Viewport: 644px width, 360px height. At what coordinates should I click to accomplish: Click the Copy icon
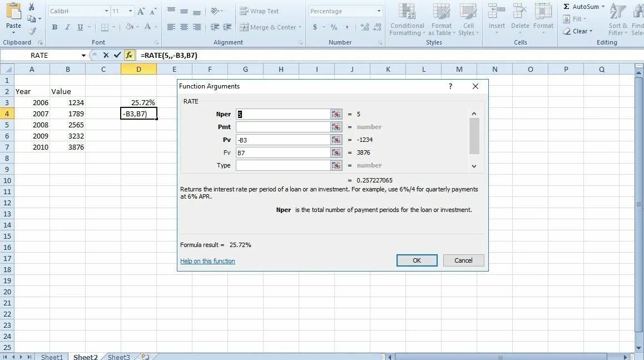pyautogui.click(x=32, y=18)
